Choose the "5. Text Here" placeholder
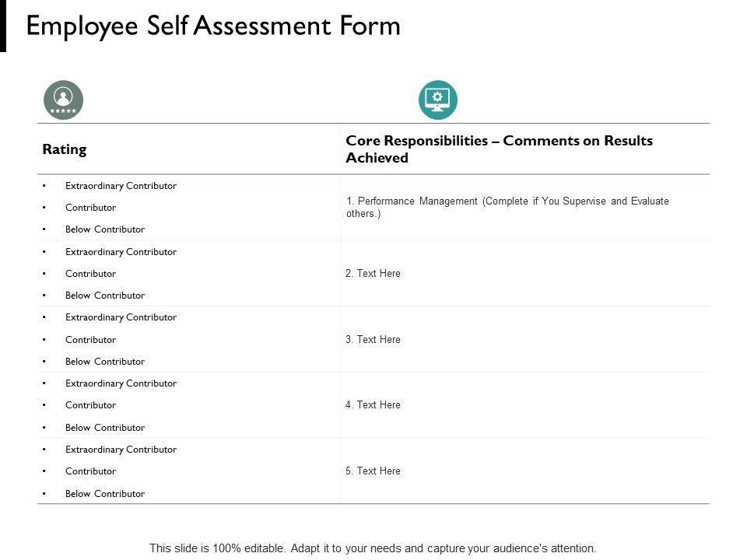The width and height of the screenshot is (747, 560). click(x=373, y=471)
